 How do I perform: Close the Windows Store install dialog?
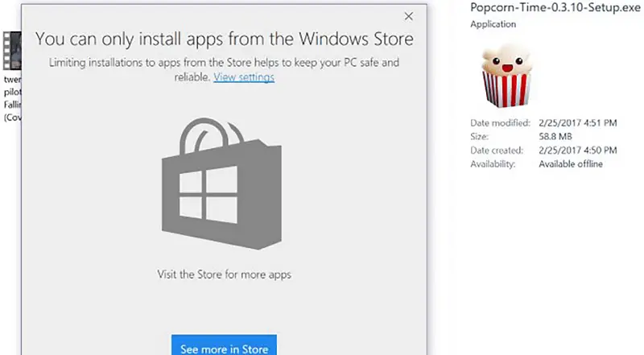pos(408,16)
